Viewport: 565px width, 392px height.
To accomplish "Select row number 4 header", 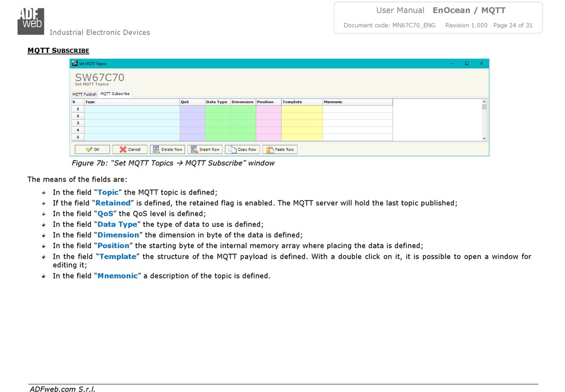I will click(78, 130).
